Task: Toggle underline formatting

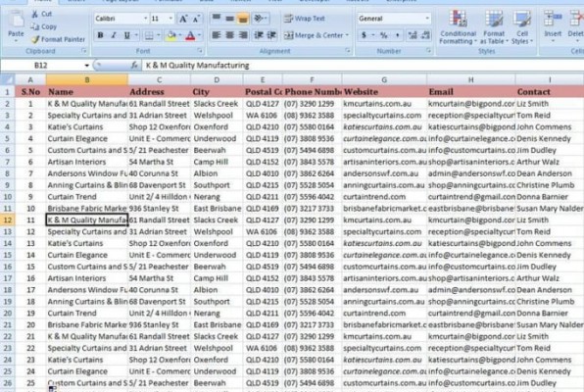Action: [127, 35]
